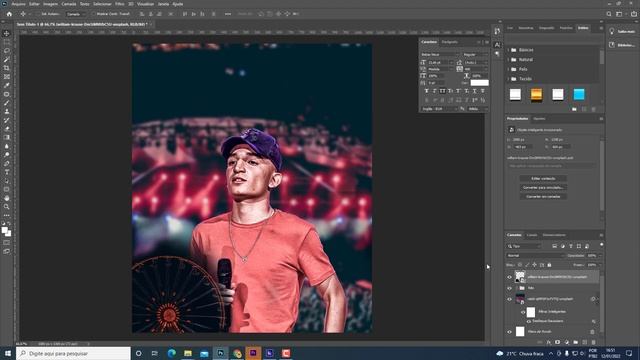This screenshot has height=360, width=640.
Task: Click the Home icon in options bar
Action: tap(9, 14)
